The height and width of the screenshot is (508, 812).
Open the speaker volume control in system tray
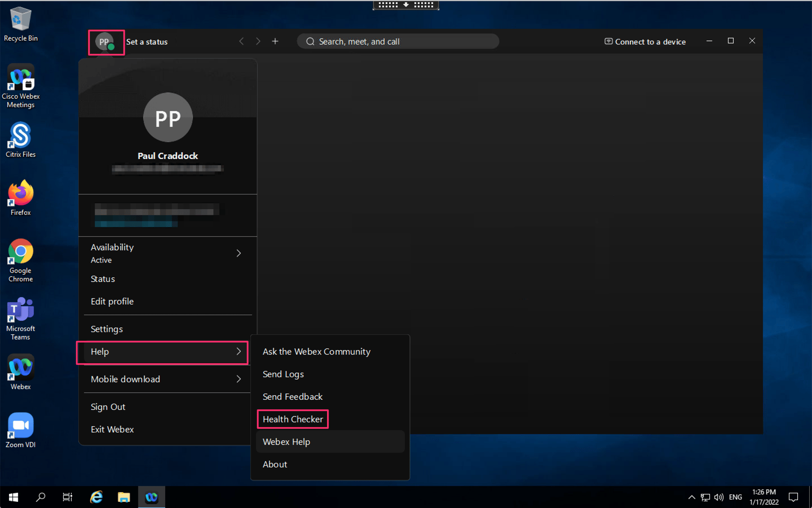click(719, 497)
